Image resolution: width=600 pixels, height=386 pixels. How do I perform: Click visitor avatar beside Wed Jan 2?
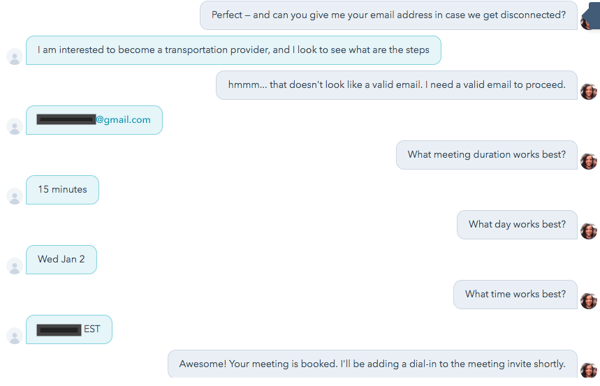pyautogui.click(x=15, y=266)
